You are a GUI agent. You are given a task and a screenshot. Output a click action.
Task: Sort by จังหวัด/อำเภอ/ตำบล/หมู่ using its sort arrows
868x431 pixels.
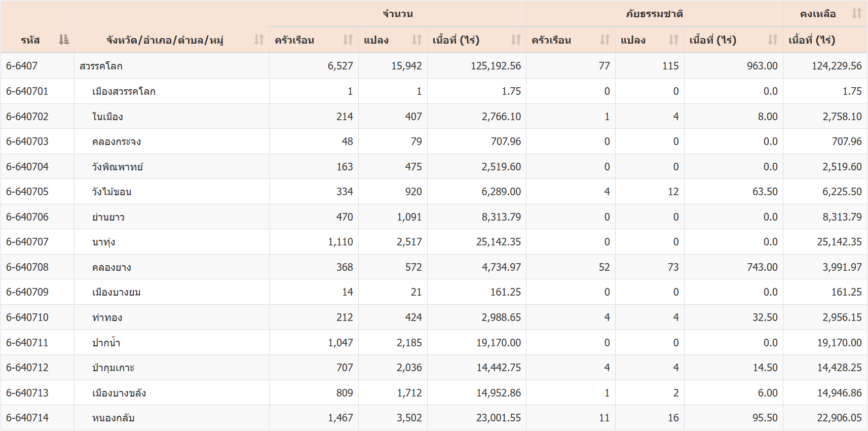coord(259,40)
